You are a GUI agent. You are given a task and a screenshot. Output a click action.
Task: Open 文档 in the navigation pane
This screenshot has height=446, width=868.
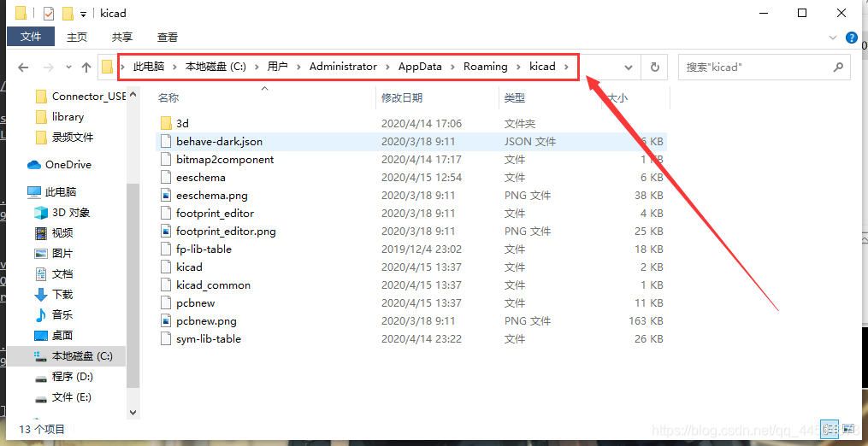point(62,274)
